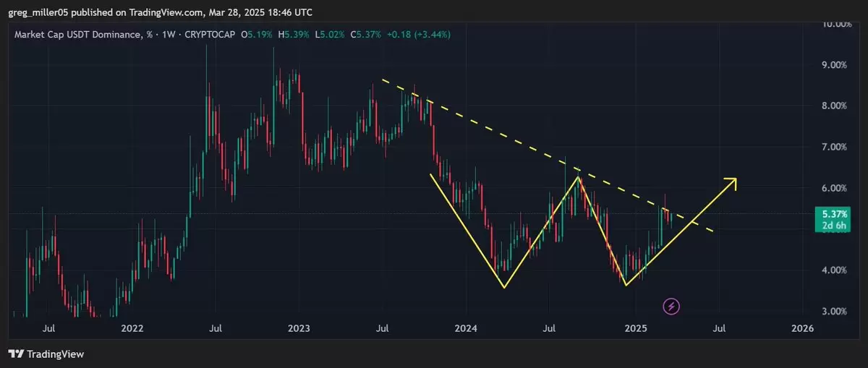Viewport: 868px width, 368px height.
Task: Click the 9.00% price axis label
Action: tap(833, 65)
